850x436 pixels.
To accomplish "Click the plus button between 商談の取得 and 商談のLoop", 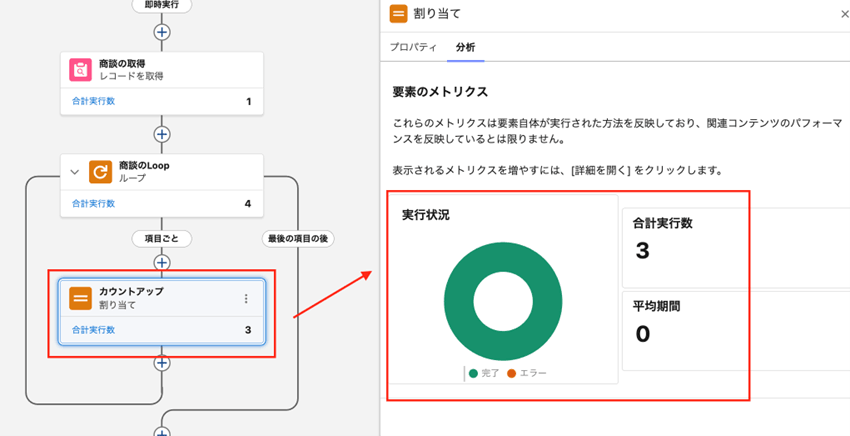I will 162,134.
